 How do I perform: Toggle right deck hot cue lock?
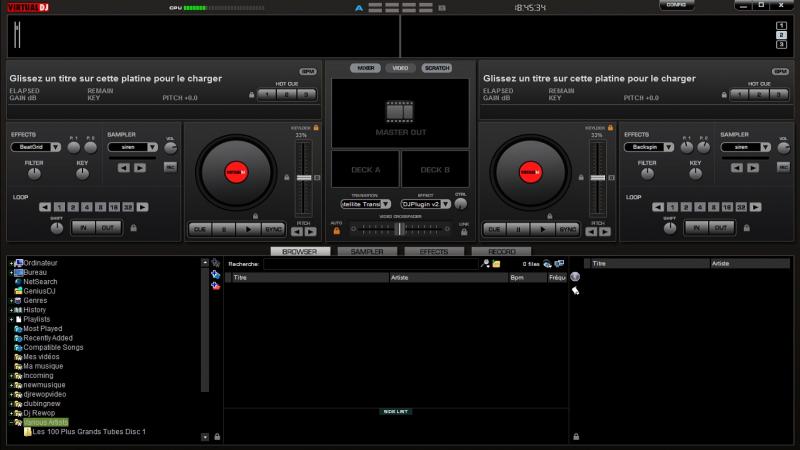point(724,95)
